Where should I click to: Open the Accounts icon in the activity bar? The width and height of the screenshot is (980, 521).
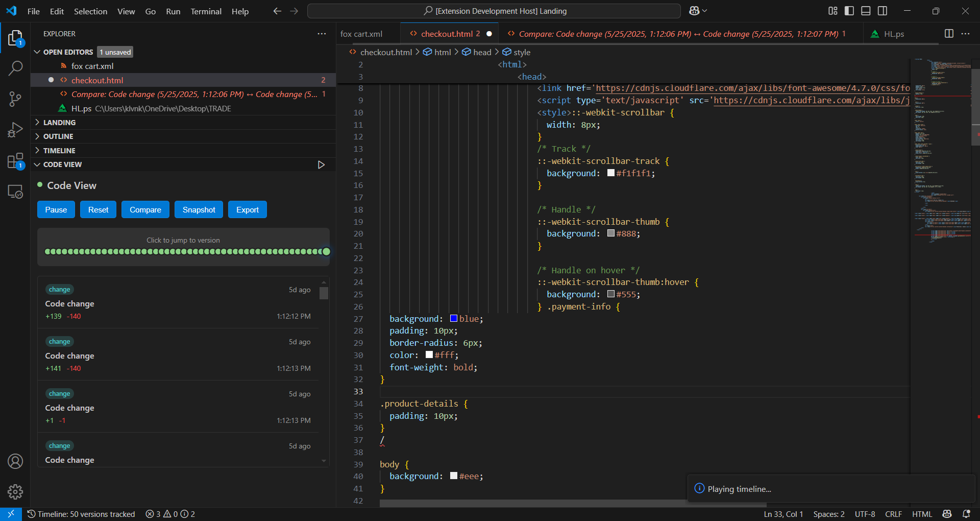pos(15,461)
